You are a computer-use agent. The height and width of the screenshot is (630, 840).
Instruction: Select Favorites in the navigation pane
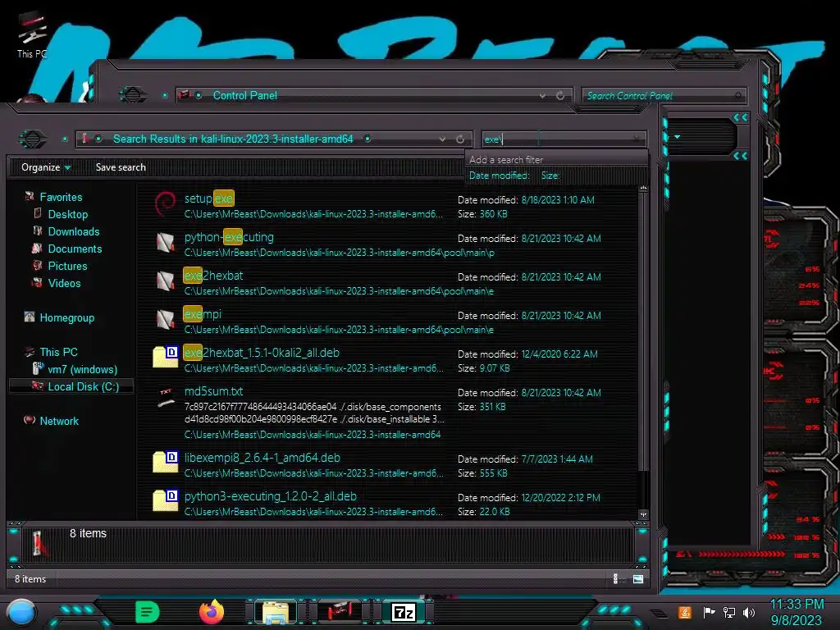61,197
